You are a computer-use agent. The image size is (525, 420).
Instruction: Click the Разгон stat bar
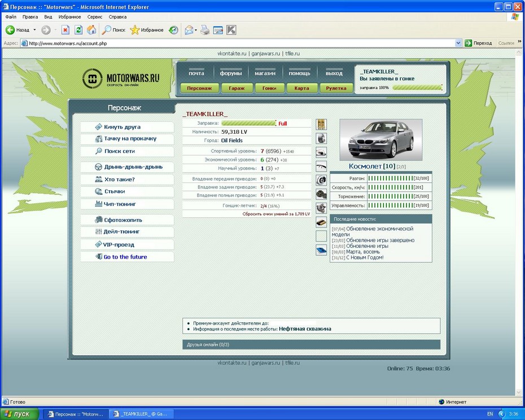pyautogui.click(x=391, y=178)
